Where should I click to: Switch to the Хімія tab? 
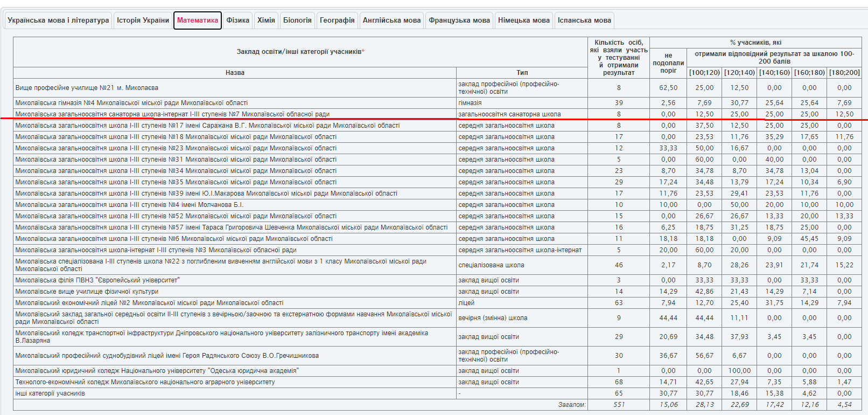click(x=266, y=20)
